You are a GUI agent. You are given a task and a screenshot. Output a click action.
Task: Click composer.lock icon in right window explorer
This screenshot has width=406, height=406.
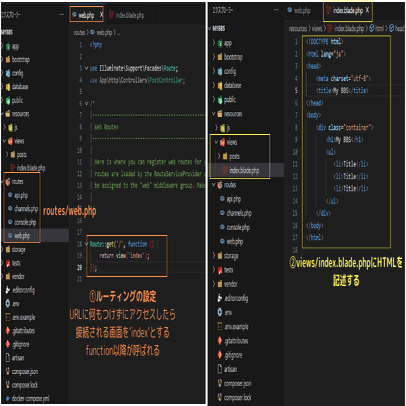click(220, 397)
